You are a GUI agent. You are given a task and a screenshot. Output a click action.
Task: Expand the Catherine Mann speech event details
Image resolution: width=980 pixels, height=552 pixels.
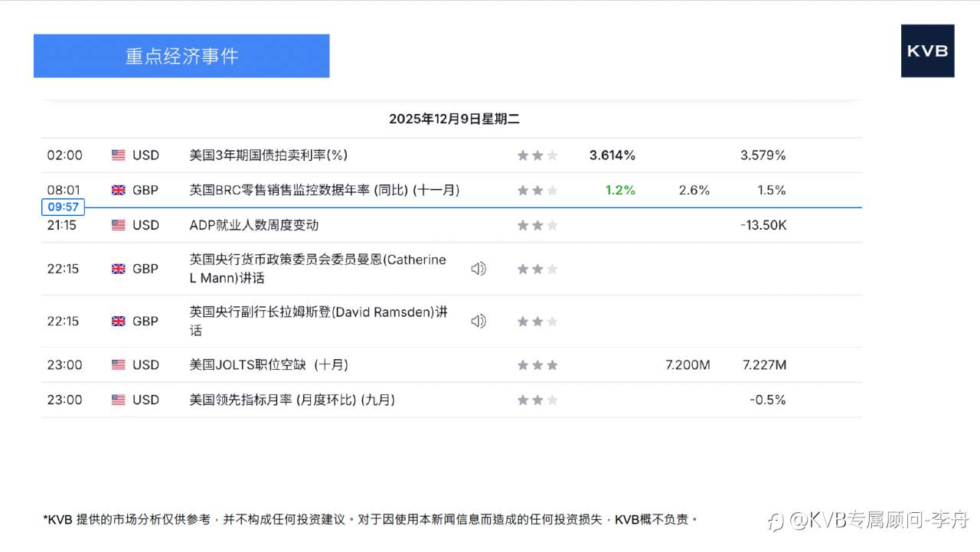tap(318, 269)
